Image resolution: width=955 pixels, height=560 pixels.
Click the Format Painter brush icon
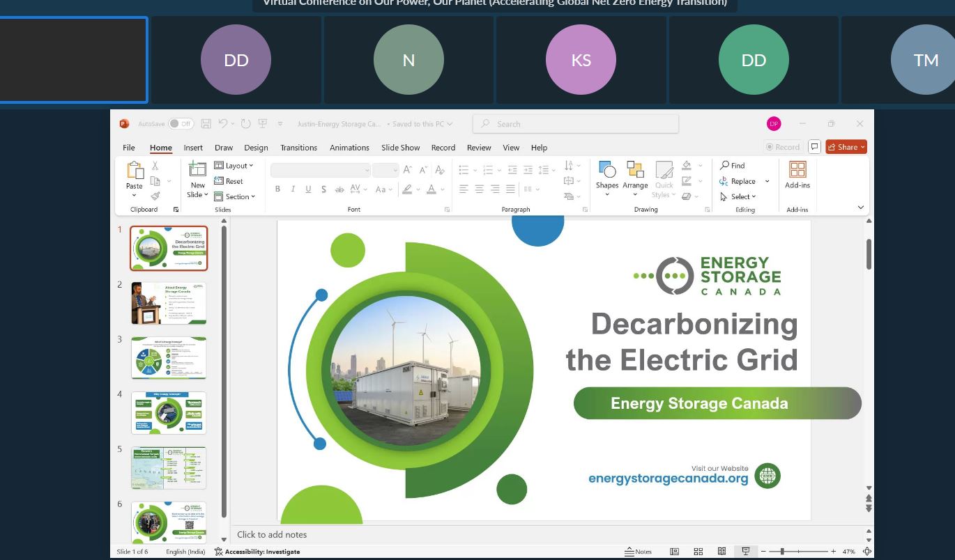tap(155, 196)
